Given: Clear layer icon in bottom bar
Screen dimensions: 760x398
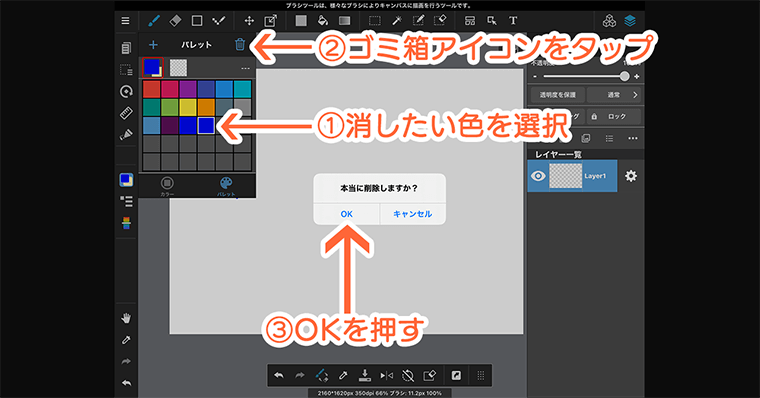Looking at the screenshot, I should [429, 375].
